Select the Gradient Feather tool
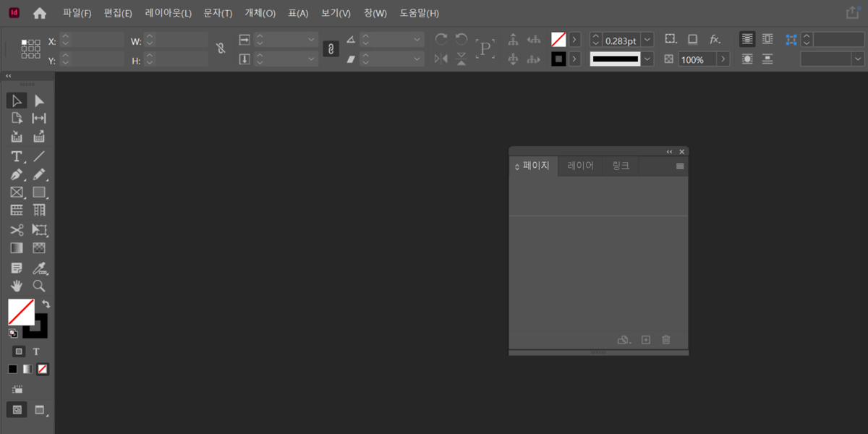The height and width of the screenshot is (434, 868). point(40,248)
